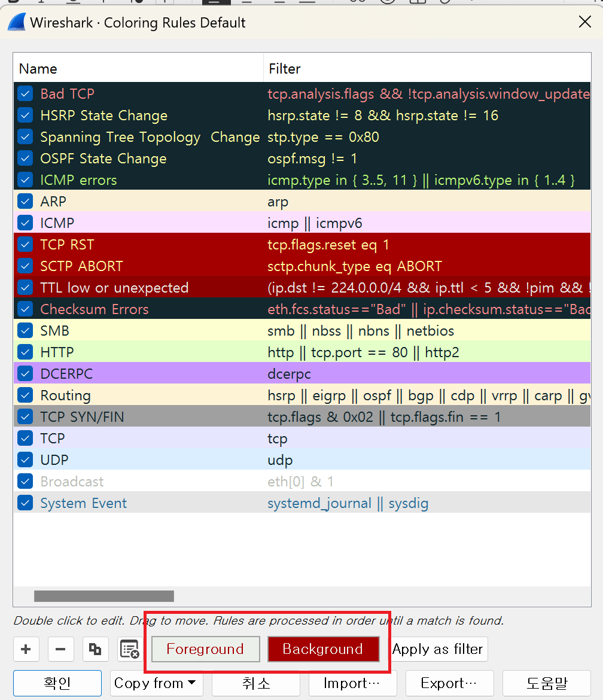Click filter 'http || tcp.port == 80 || http2'
Image resolution: width=603 pixels, height=700 pixels.
pyautogui.click(x=363, y=352)
